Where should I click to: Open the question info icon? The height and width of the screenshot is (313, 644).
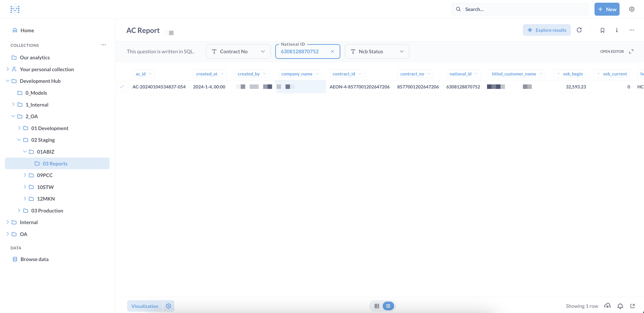(x=616, y=30)
